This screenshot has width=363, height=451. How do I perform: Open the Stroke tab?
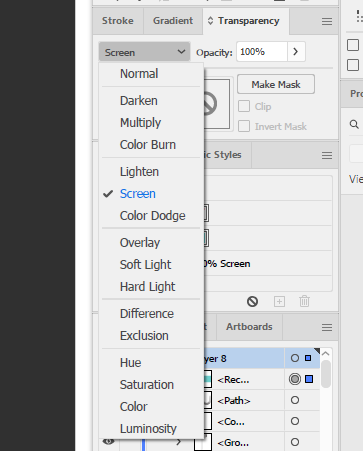click(x=118, y=21)
